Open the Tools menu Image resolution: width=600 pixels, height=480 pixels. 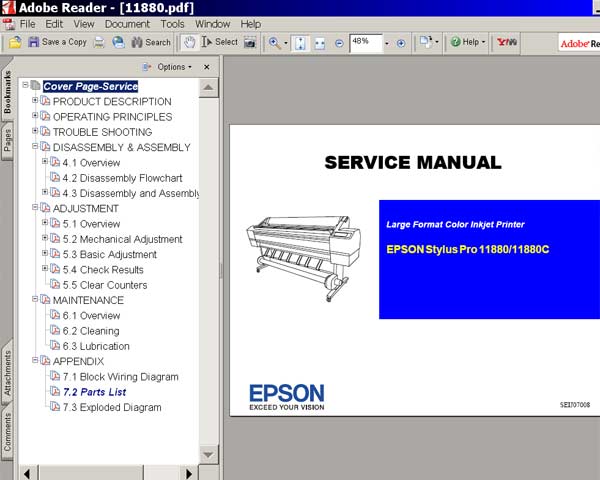(172, 24)
